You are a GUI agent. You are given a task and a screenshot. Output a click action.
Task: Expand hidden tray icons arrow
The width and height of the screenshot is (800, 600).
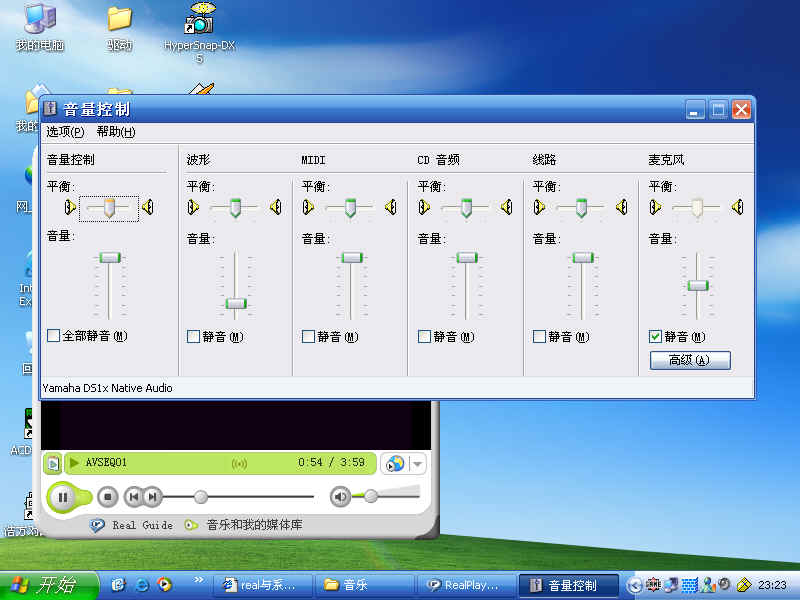[634, 585]
